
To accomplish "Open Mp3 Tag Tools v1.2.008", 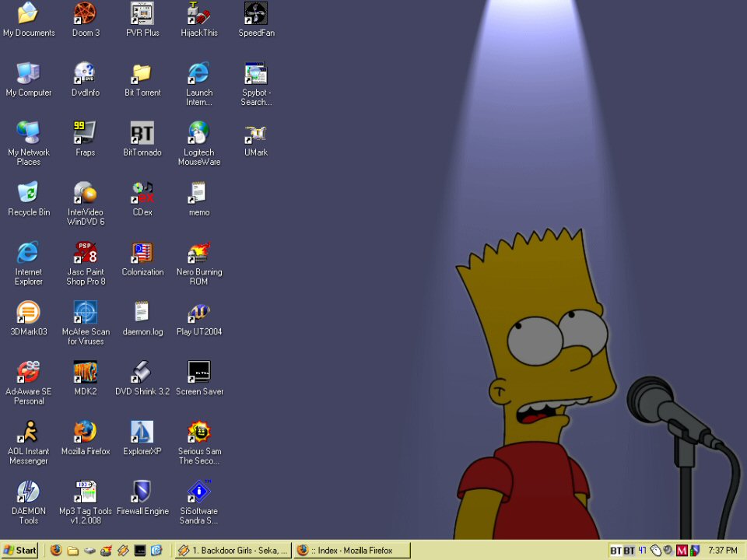I will coord(86,502).
